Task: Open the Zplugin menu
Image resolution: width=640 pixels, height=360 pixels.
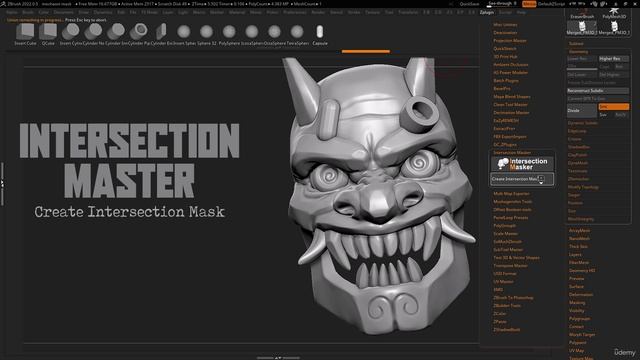Action: 487,12
